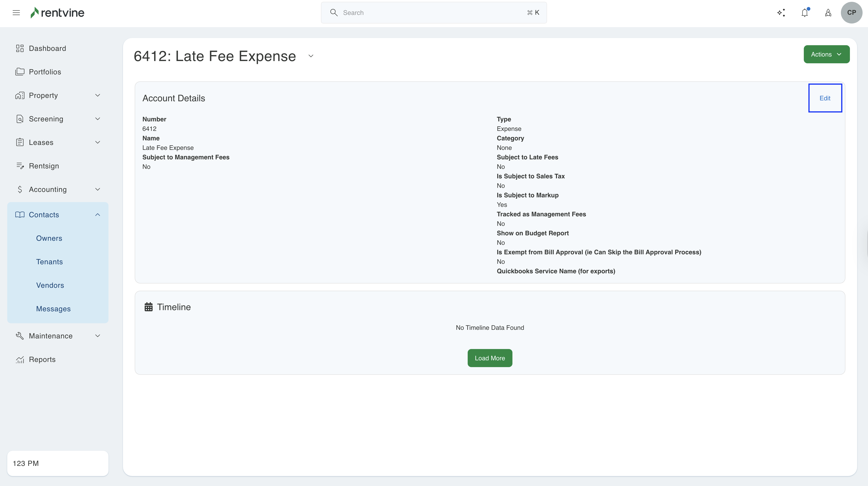Expand the Accounting sidebar section
This screenshot has width=868, height=486.
click(97, 189)
